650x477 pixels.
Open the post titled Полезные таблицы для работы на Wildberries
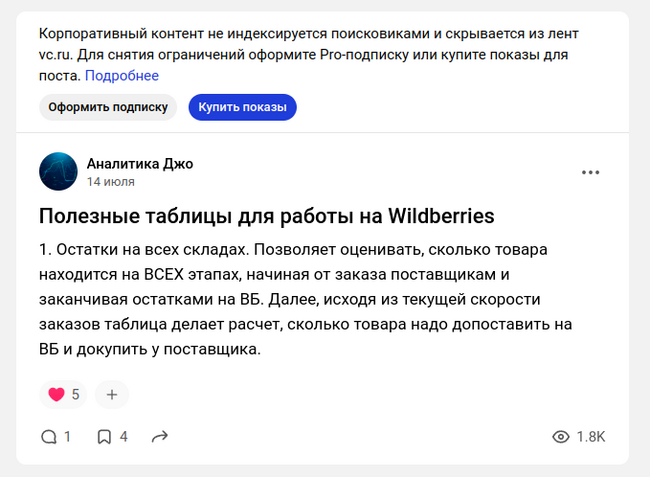tap(266, 217)
